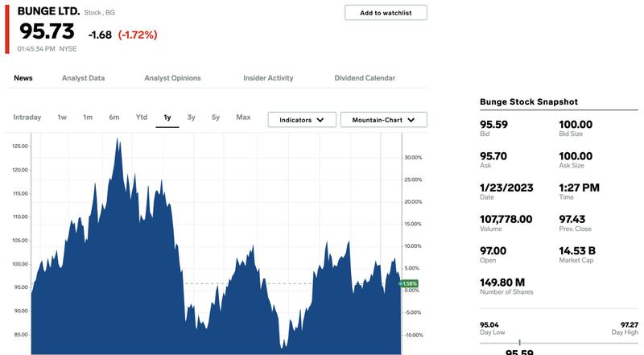Click the 100.00 Ask Size value
The height and width of the screenshot is (355, 644).
coord(576,156)
